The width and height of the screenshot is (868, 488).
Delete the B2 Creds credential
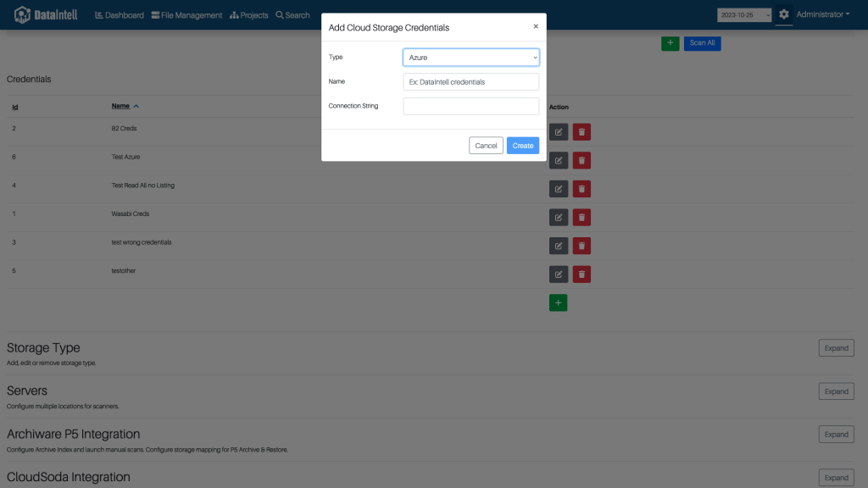pyautogui.click(x=581, y=132)
